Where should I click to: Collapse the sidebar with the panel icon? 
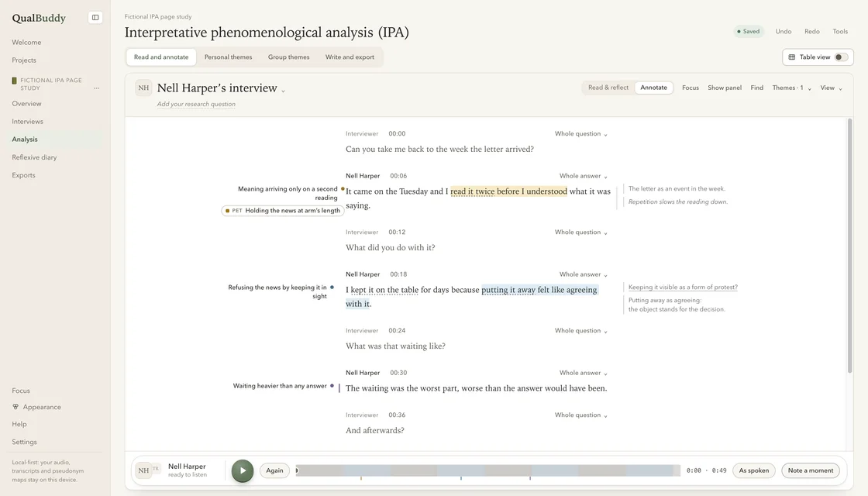[x=95, y=18]
